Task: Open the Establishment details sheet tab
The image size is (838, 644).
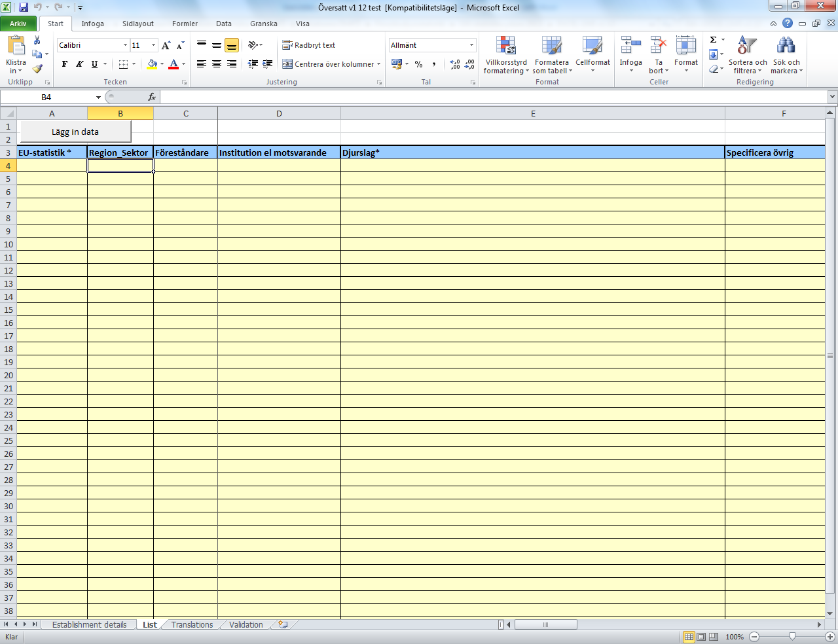Action: [90, 624]
